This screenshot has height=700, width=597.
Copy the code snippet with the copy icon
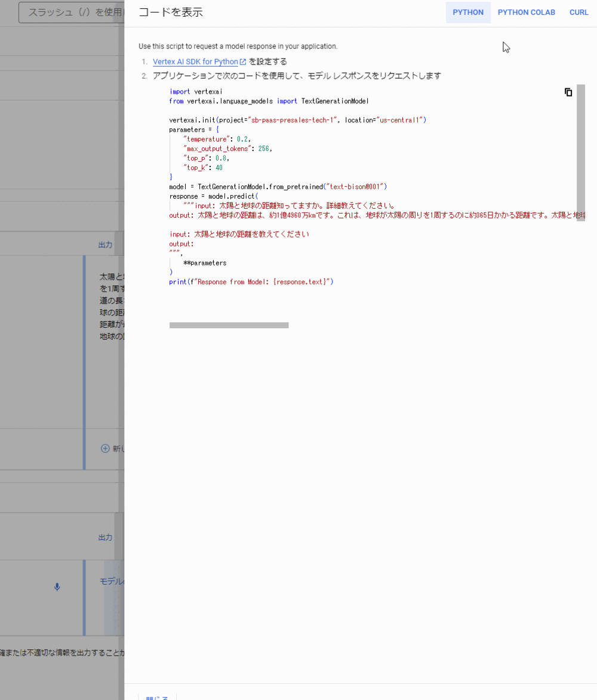coord(568,92)
